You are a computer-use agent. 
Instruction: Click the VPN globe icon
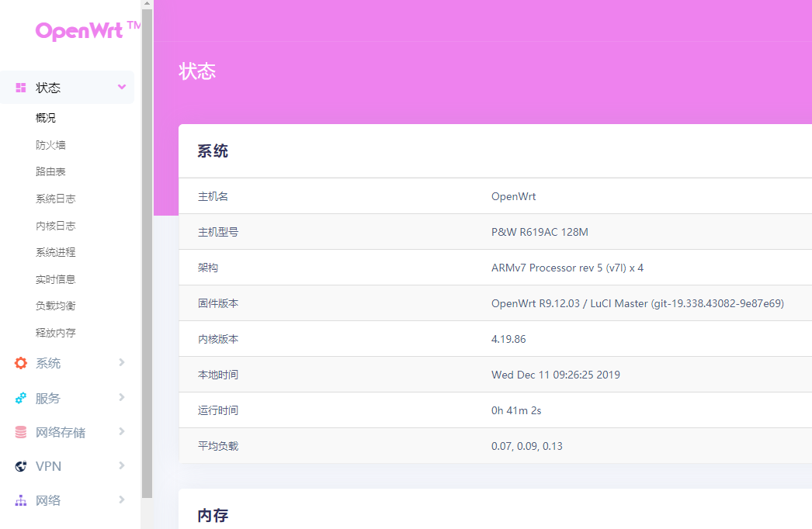click(x=21, y=466)
